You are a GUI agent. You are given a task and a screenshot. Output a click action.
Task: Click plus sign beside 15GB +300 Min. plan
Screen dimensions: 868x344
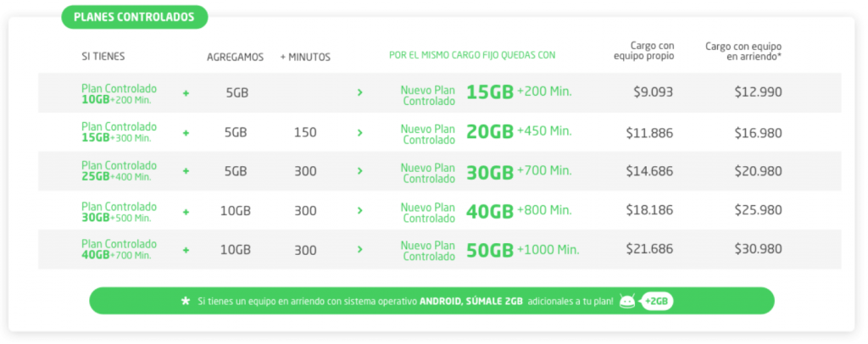click(186, 133)
